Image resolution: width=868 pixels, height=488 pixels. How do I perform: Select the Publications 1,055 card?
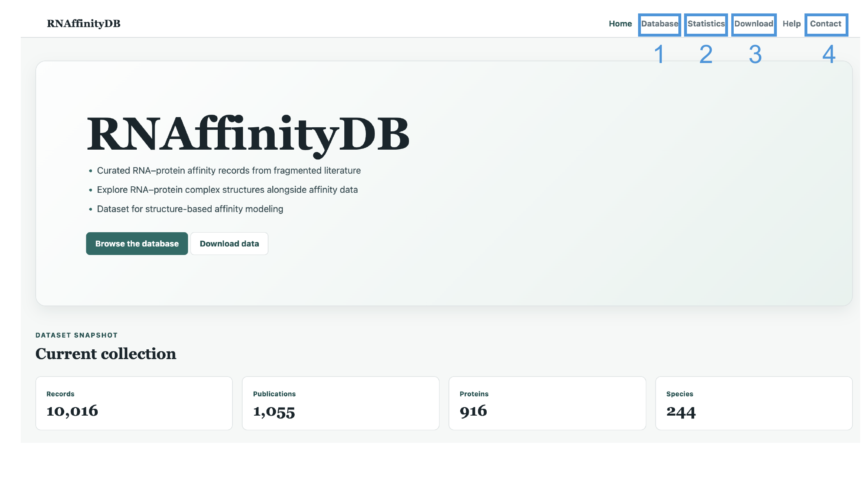coord(341,403)
